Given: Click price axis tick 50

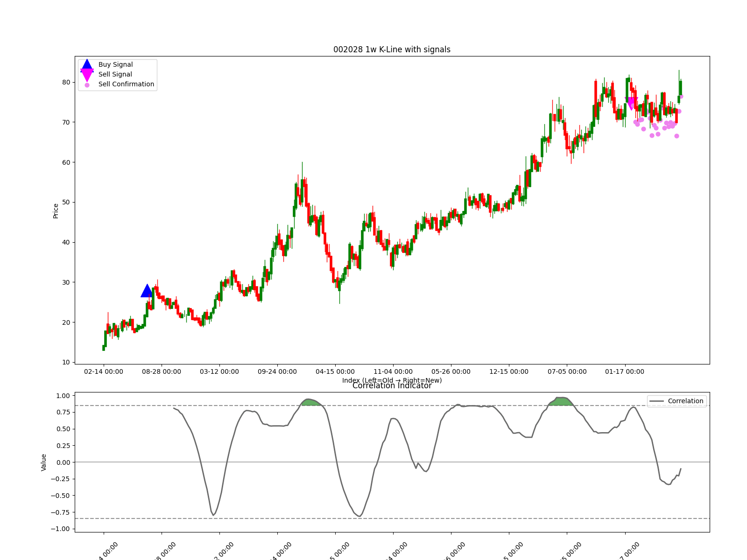Looking at the screenshot, I should tap(66, 202).
